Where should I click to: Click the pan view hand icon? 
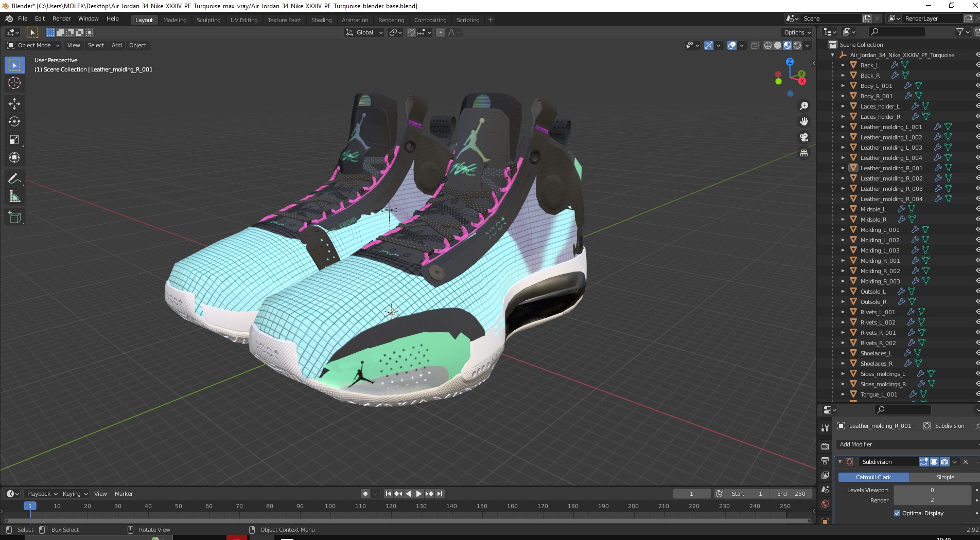(803, 121)
